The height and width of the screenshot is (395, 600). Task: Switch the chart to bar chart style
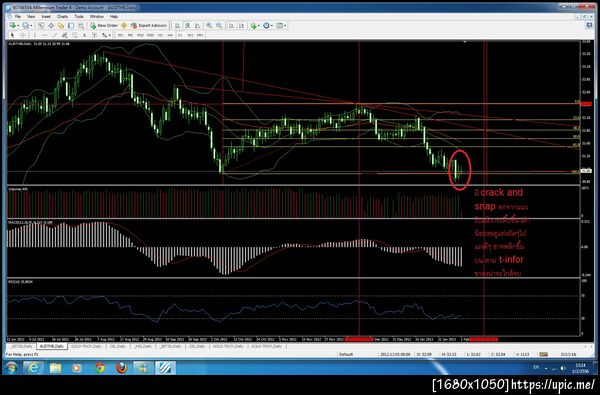pyautogui.click(x=178, y=25)
